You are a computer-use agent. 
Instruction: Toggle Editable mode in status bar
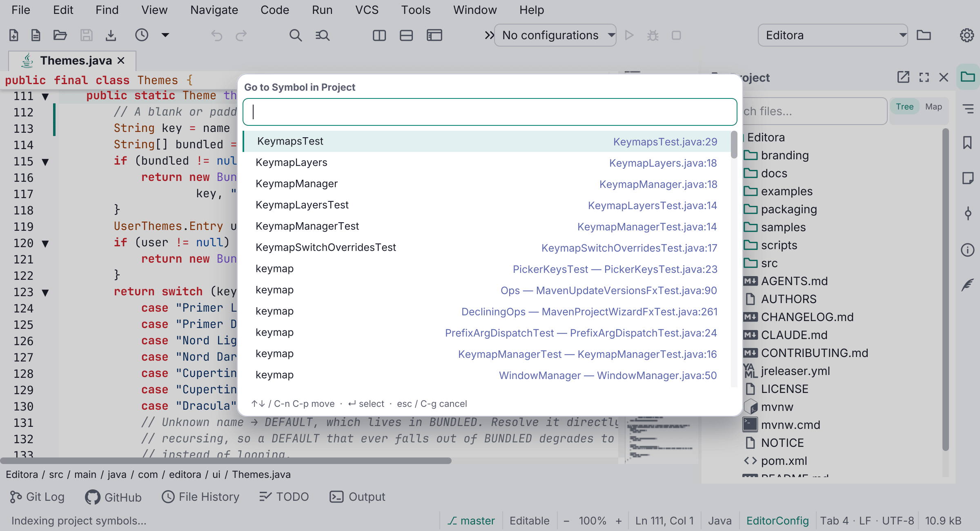tap(529, 521)
